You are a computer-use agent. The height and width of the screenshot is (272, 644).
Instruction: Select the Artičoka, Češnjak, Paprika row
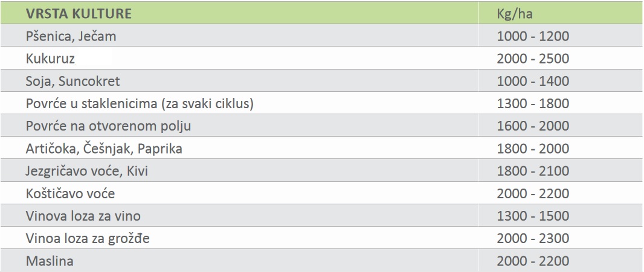321,148
